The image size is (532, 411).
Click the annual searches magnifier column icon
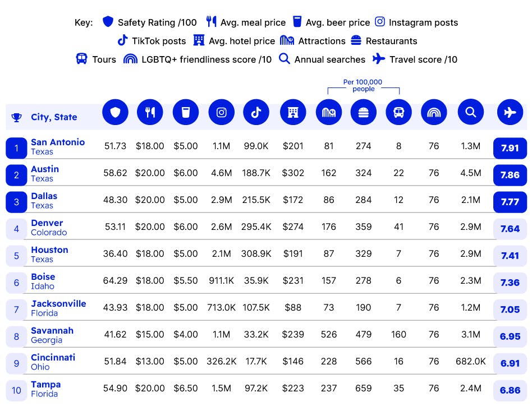(470, 113)
